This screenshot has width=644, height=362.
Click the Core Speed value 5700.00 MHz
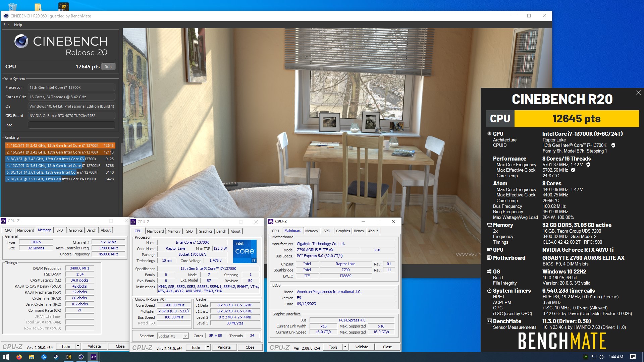coord(174,305)
